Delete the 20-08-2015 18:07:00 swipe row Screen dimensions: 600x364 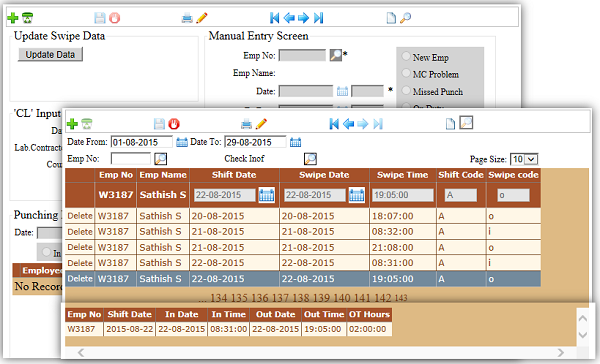80,216
